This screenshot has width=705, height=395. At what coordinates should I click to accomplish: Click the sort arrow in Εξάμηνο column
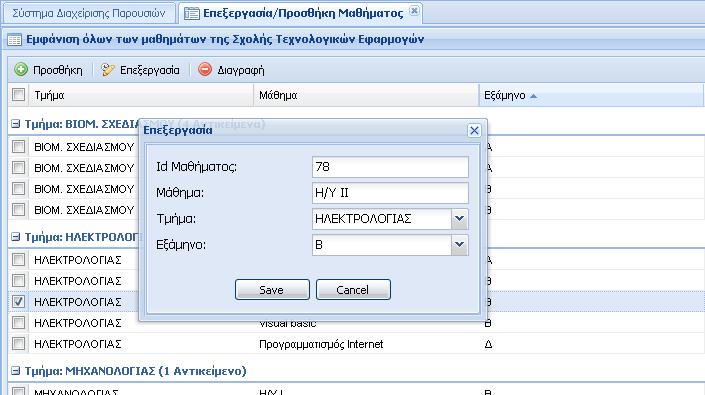533,96
